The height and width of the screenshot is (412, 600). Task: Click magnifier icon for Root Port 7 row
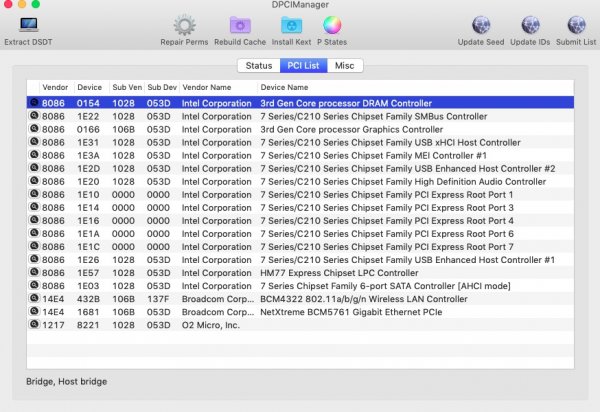(34, 246)
